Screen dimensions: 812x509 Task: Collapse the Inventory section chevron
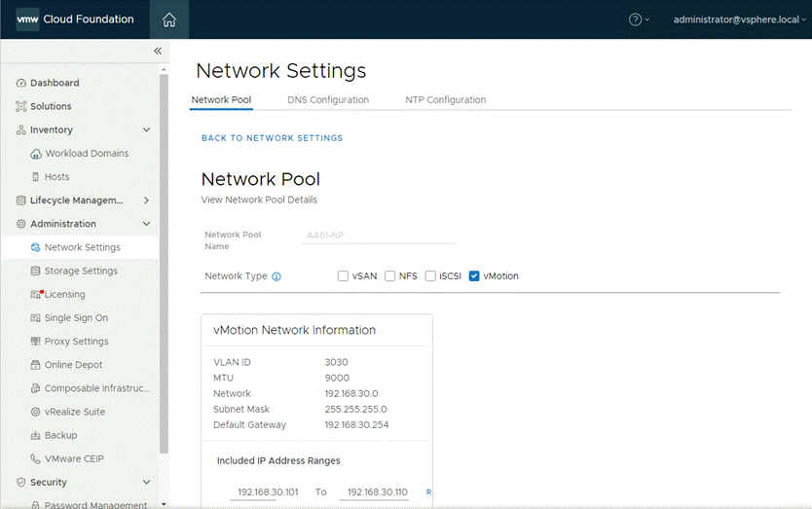coord(147,130)
